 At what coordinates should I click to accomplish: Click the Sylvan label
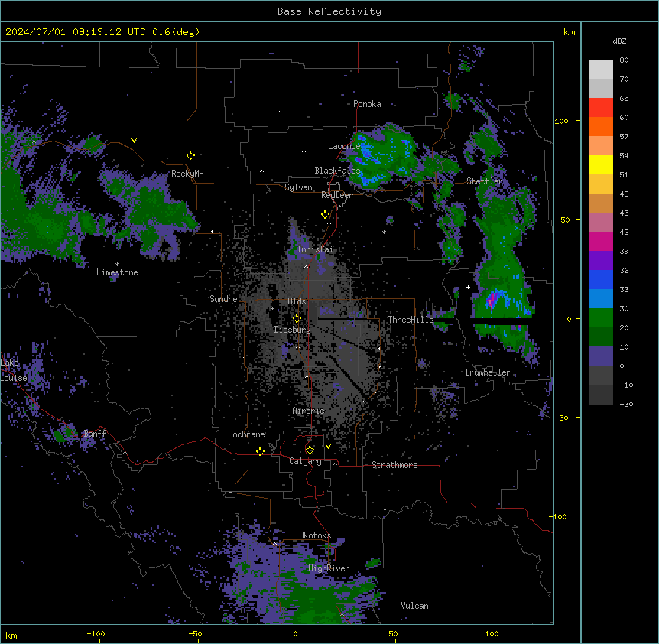pyautogui.click(x=298, y=187)
